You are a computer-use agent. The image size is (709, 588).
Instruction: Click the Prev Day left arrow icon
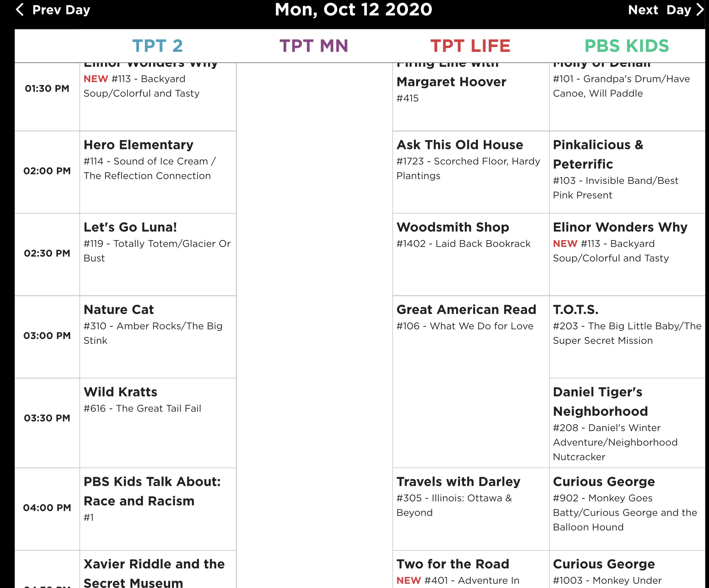pyautogui.click(x=20, y=10)
